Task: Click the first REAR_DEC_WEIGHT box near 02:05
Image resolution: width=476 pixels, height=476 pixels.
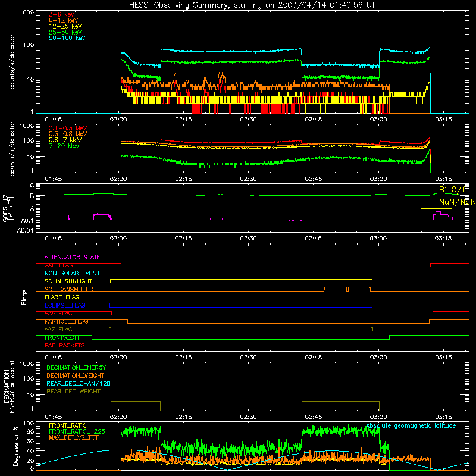Action: coord(136,406)
